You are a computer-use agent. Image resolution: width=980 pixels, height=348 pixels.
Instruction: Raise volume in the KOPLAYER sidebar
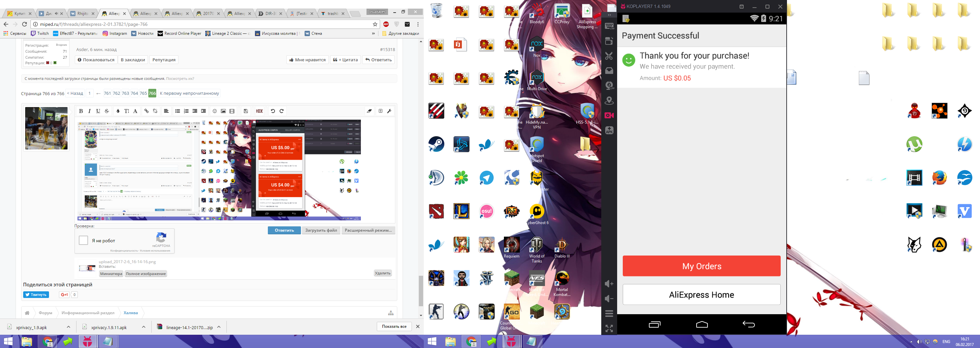pyautogui.click(x=609, y=284)
